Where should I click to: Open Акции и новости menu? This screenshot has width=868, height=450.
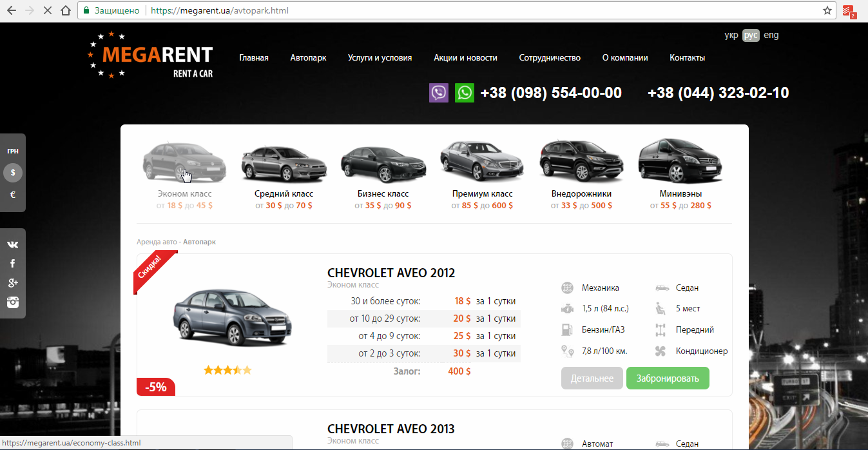pyautogui.click(x=465, y=57)
